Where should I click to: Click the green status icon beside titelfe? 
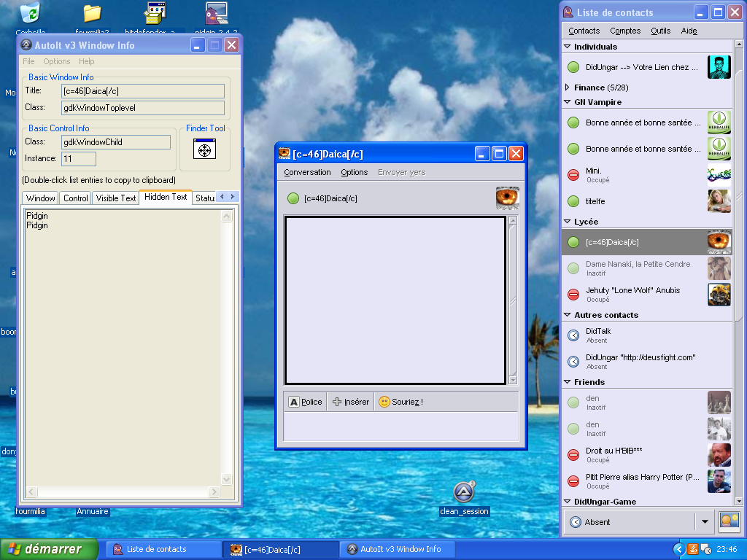(573, 201)
